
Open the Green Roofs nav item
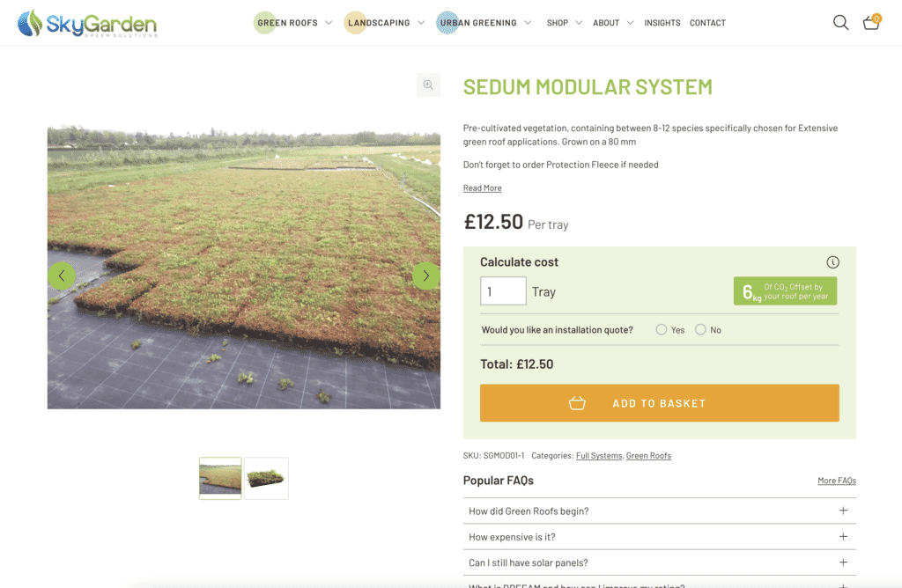[288, 23]
